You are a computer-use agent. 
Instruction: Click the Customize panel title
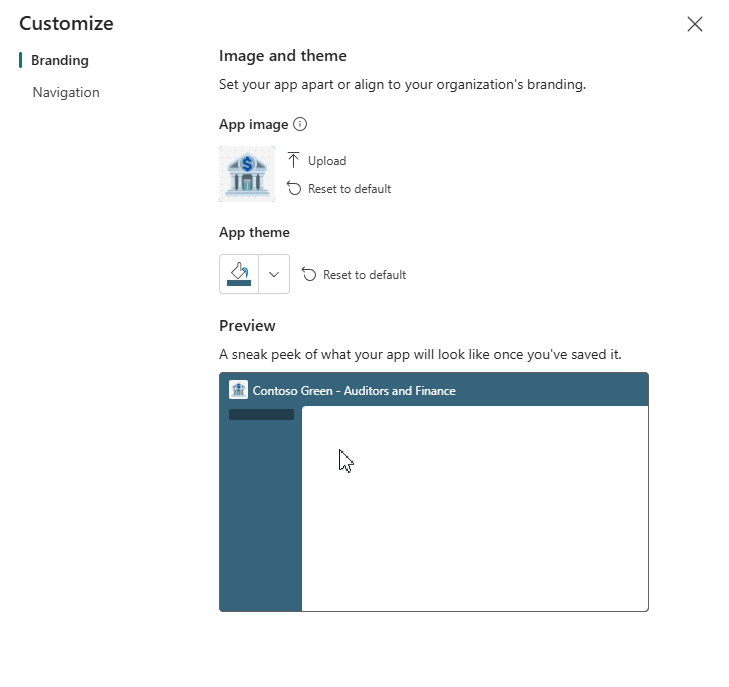click(66, 23)
